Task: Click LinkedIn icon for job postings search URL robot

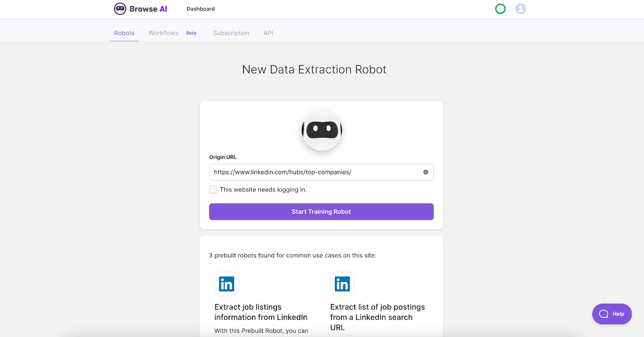Action: click(x=342, y=284)
